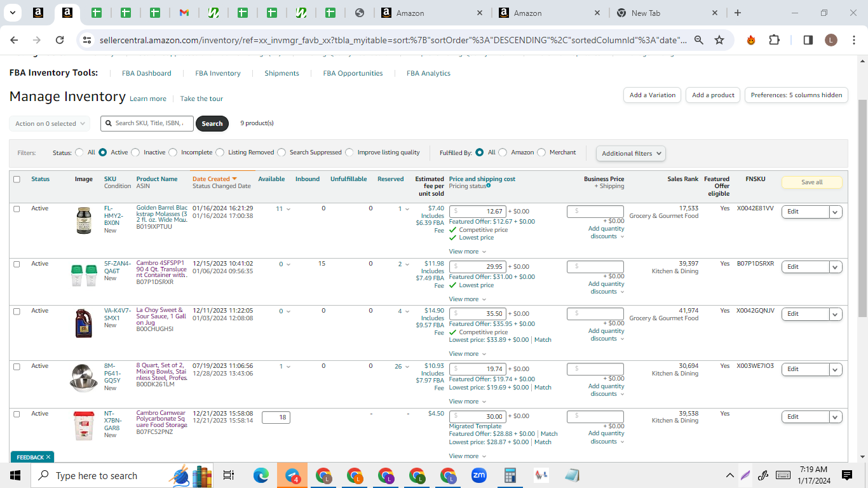Click the Search button
This screenshot has width=868, height=488.
212,123
